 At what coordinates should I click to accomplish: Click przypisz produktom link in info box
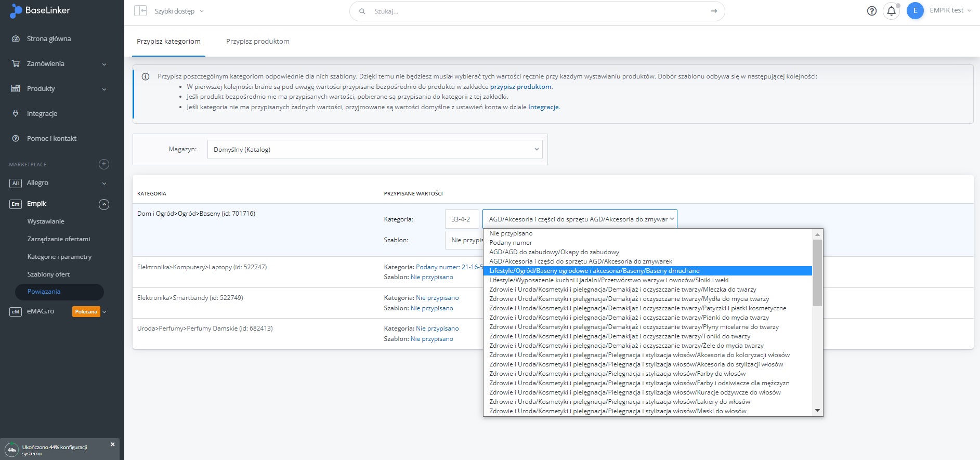520,87
